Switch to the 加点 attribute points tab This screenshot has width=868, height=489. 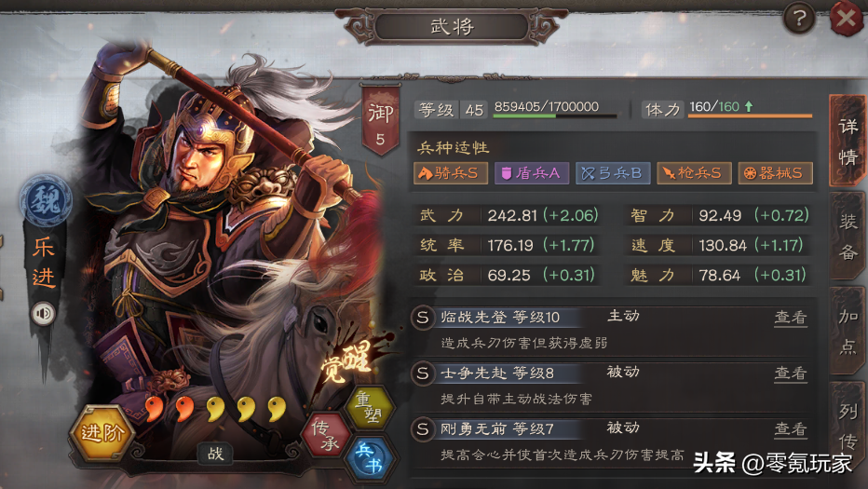coord(848,332)
